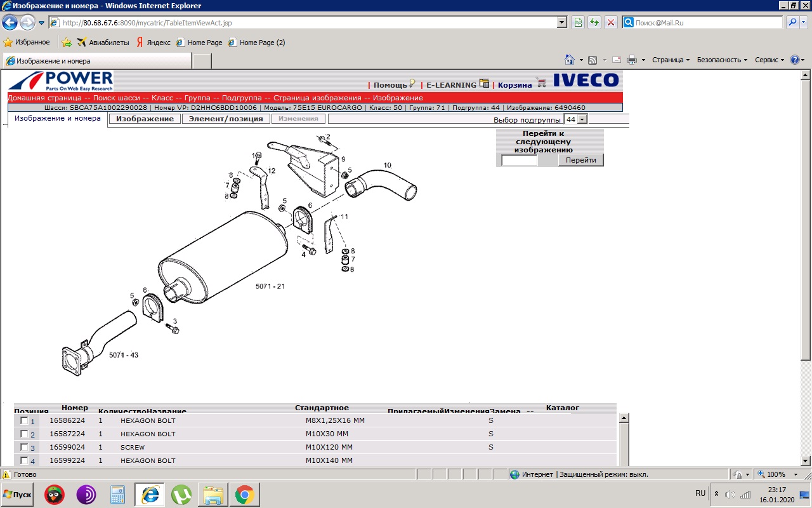This screenshot has height=508, width=812.
Task: Open the Home Page (2) bookmark
Action: click(257, 43)
